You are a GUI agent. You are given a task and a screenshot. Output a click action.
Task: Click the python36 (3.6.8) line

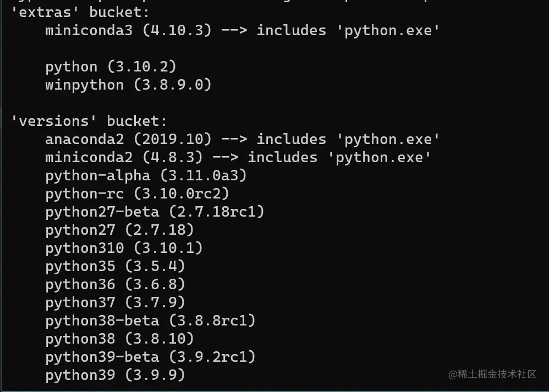pos(115,284)
